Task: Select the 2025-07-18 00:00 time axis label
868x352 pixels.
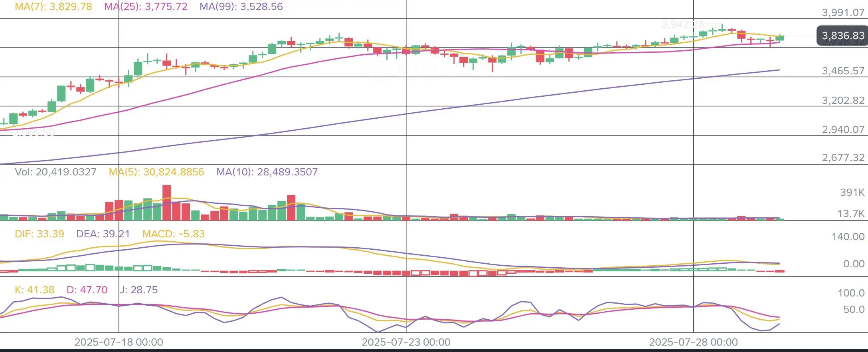Action: [119, 342]
